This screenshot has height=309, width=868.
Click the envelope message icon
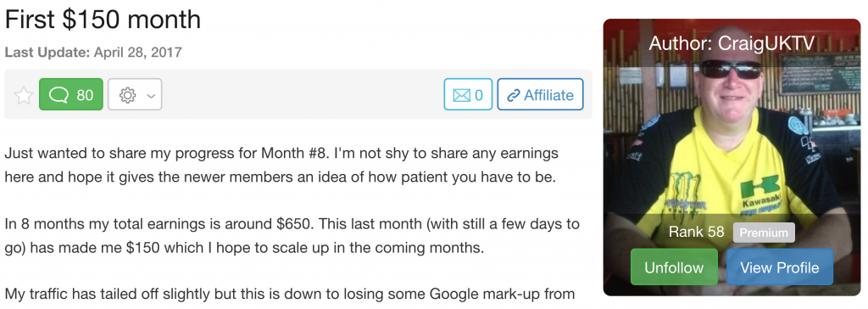coord(462,95)
